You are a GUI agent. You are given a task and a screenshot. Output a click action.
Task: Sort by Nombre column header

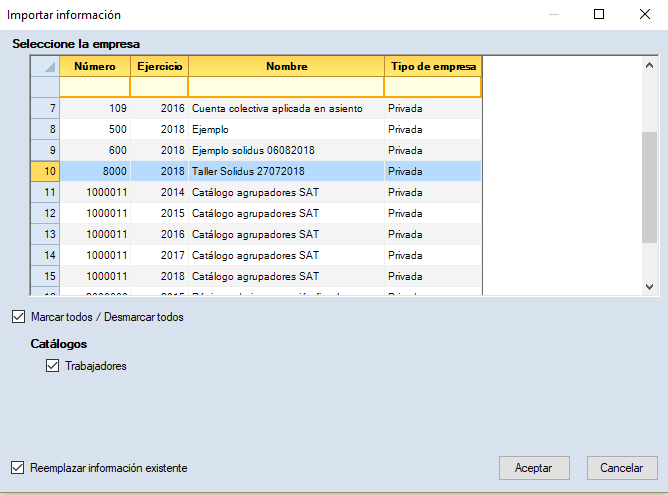pyautogui.click(x=286, y=66)
